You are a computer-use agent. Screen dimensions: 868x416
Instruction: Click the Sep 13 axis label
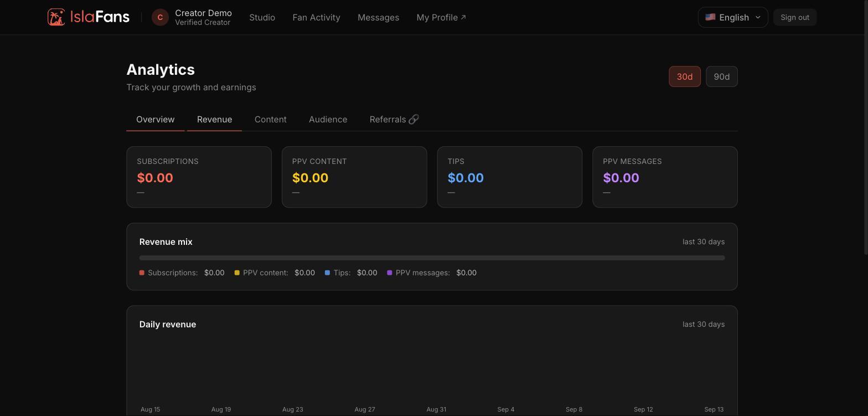714,410
